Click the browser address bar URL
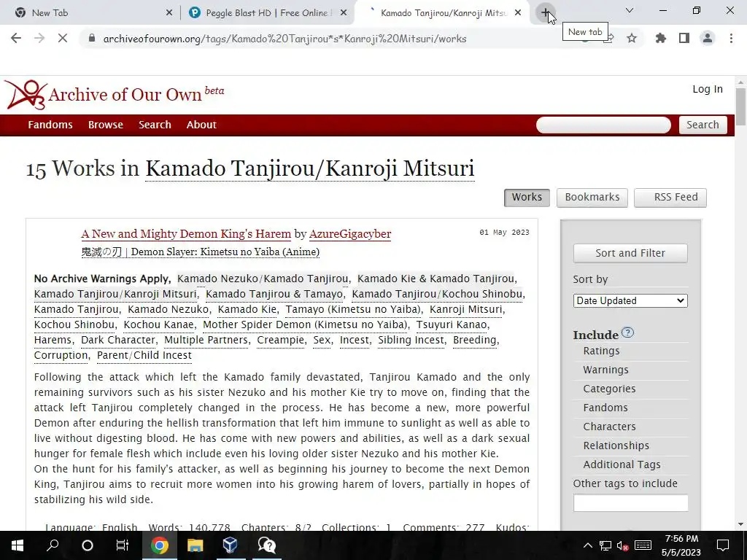Image resolution: width=747 pixels, height=560 pixels. click(x=285, y=39)
